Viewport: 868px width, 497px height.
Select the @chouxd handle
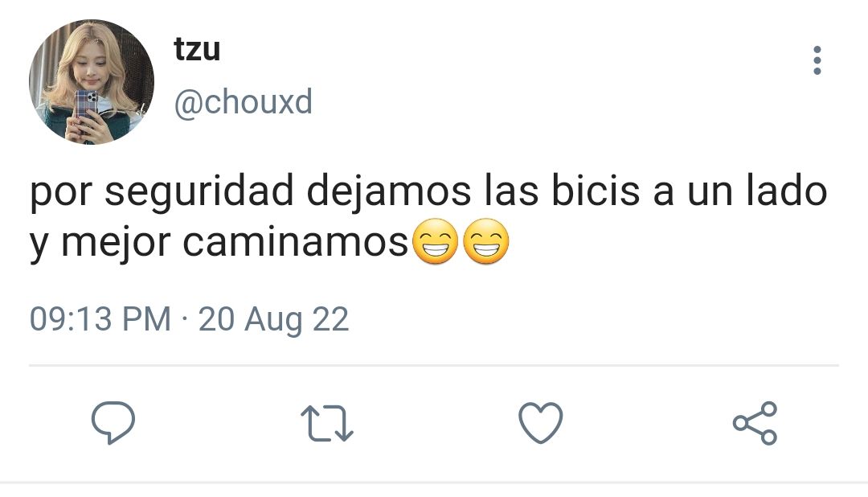tap(244, 102)
